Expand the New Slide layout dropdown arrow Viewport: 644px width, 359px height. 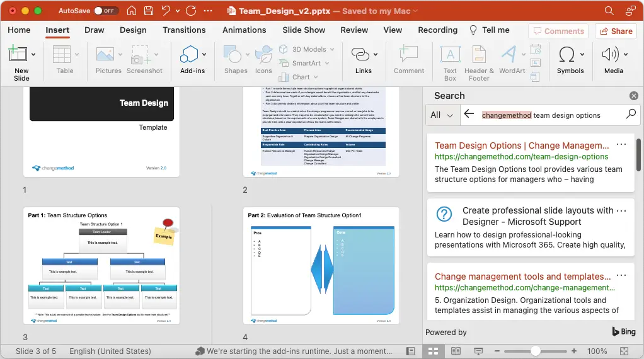[33, 54]
